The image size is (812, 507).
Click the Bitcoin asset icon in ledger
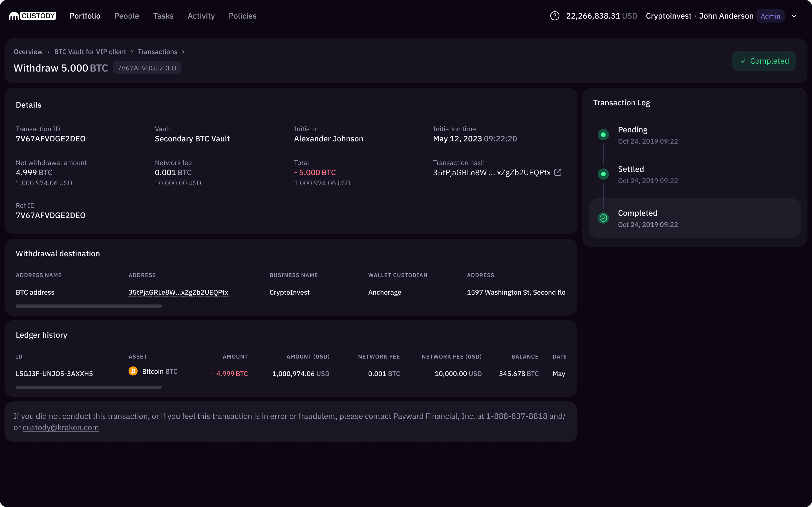[133, 371]
